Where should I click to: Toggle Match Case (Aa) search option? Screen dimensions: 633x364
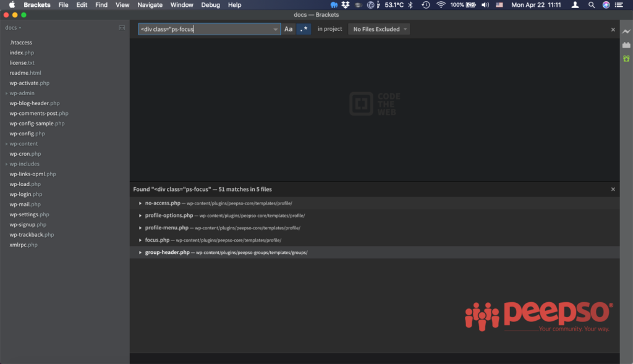(x=289, y=29)
